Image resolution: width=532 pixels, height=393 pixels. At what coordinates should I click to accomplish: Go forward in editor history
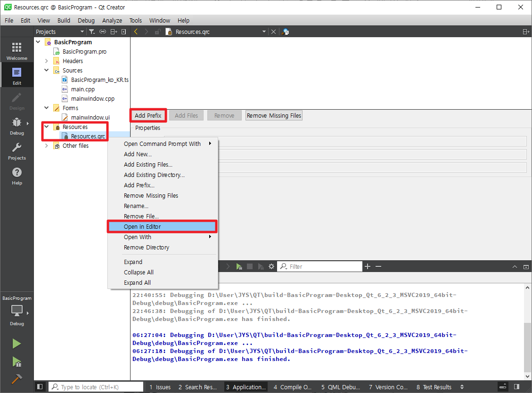click(147, 32)
